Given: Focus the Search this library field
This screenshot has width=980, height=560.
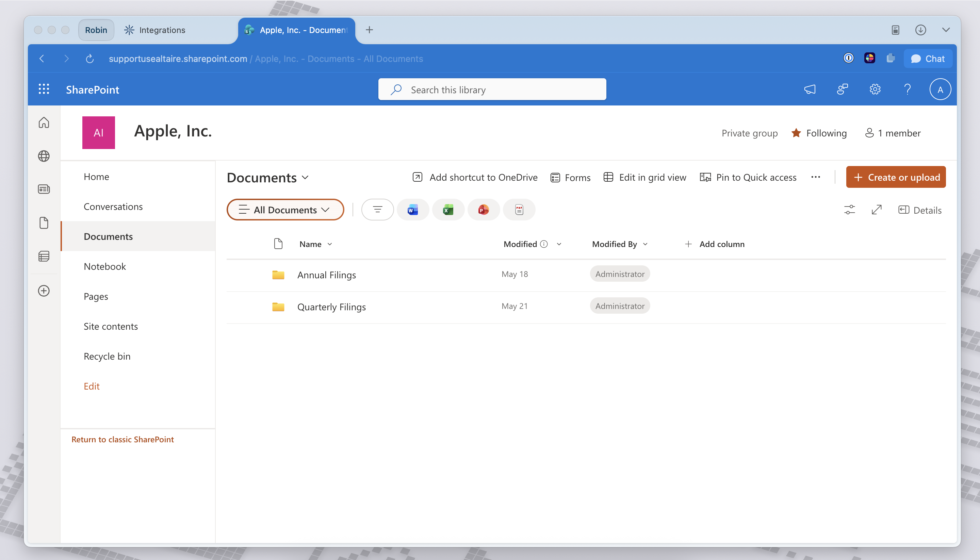Looking at the screenshot, I should pyautogui.click(x=492, y=89).
